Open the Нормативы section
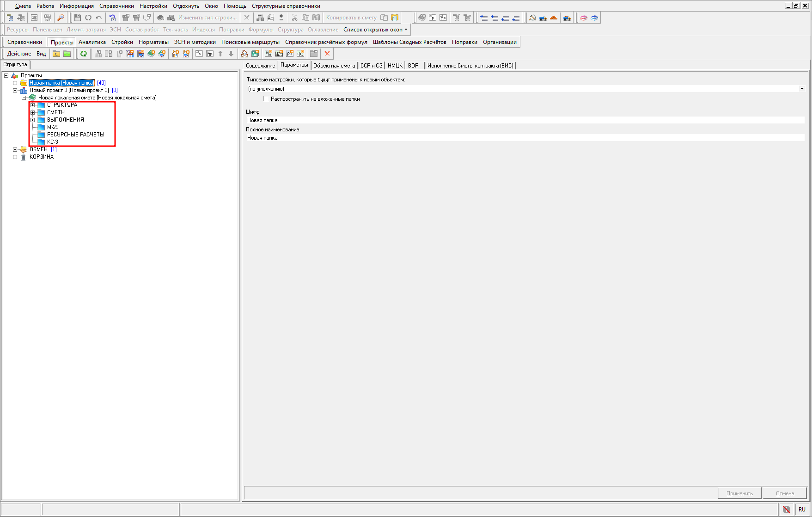This screenshot has width=812, height=517. (x=153, y=42)
